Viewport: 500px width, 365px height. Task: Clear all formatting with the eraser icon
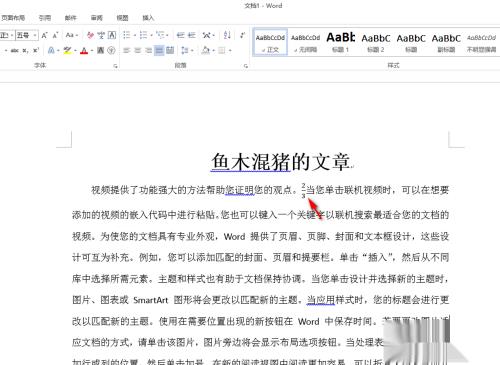pos(90,35)
